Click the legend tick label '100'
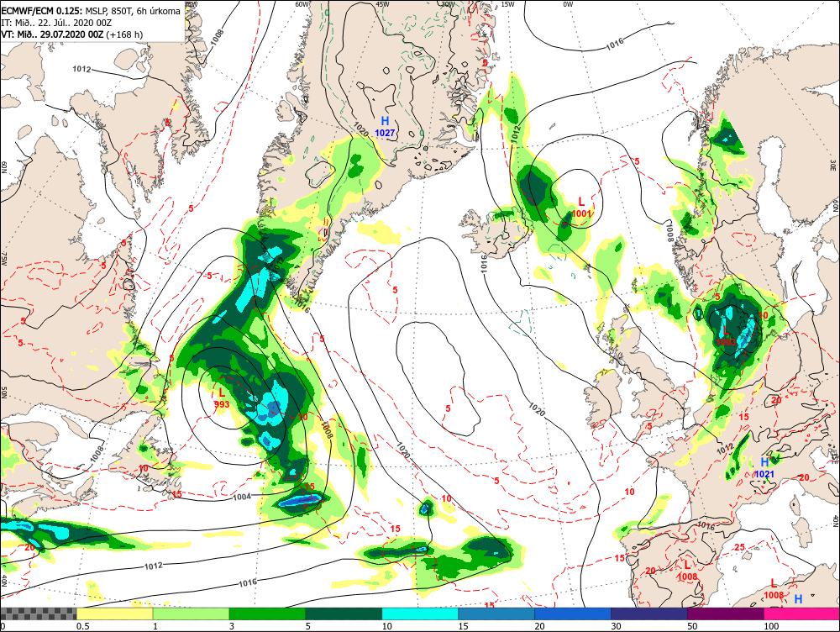This screenshot has width=840, height=632. pos(771,626)
